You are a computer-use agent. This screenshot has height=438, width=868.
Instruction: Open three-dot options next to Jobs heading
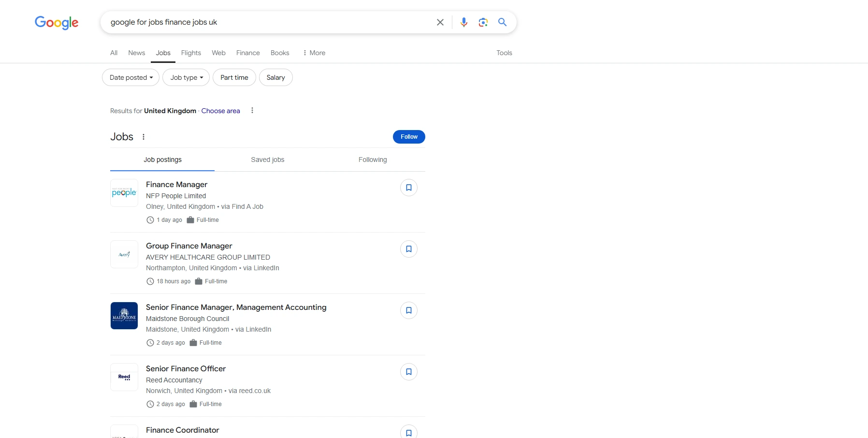tap(144, 137)
